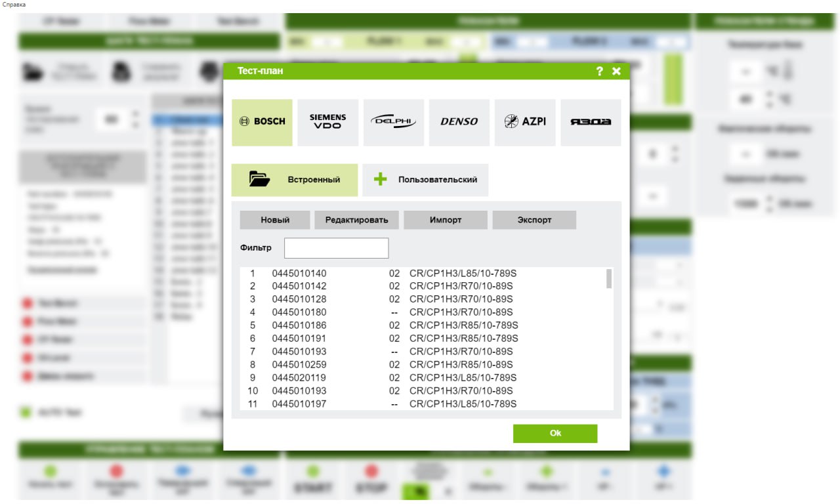The width and height of the screenshot is (840, 504).
Task: Focus the Фильтр text field
Action: pyautogui.click(x=336, y=248)
